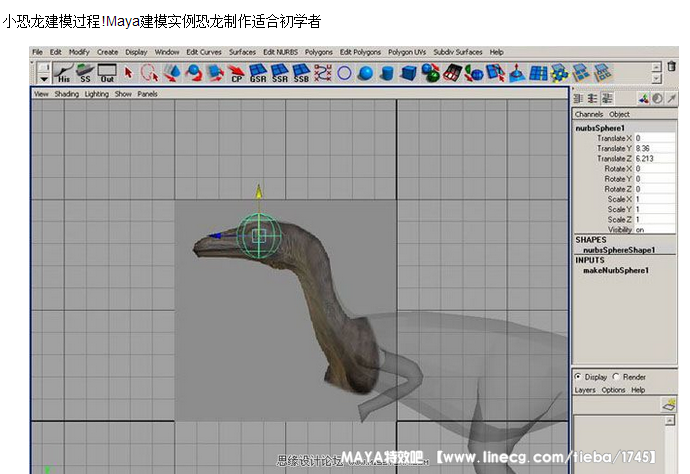
Task: Select the nurbsSphereShape1 shape node
Action: click(x=619, y=250)
